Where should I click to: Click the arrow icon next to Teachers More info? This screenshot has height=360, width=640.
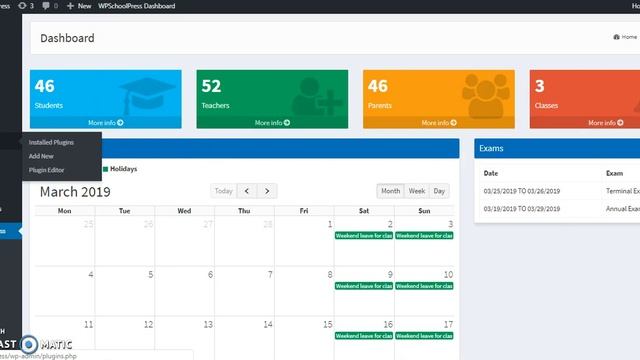287,122
